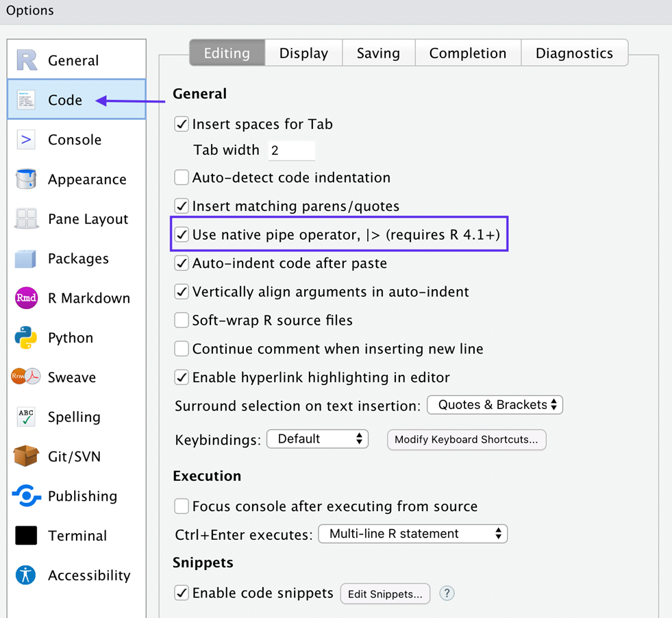Open the Terminal black icon
This screenshot has height=618, width=672.
pos(26,536)
